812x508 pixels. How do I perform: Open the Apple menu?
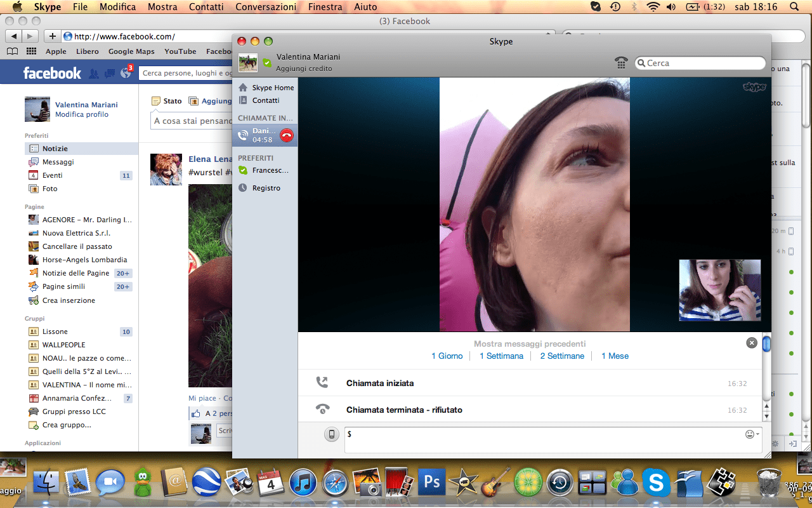click(x=17, y=7)
